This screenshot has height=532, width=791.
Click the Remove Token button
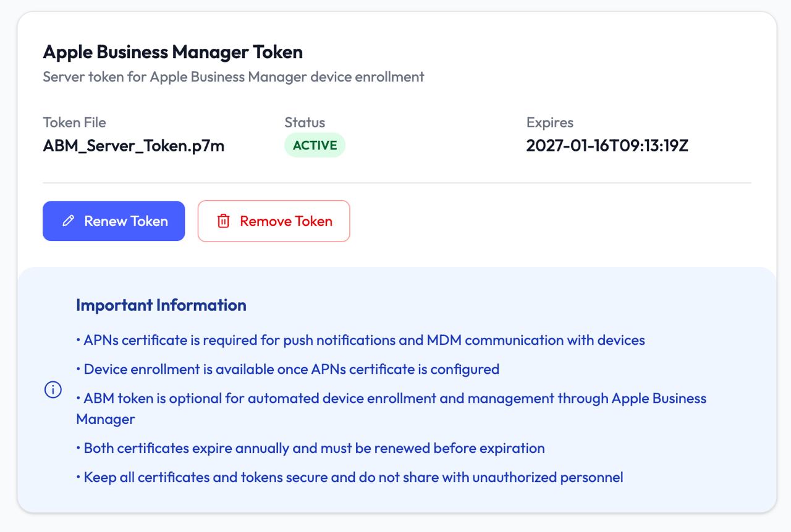[x=274, y=221]
